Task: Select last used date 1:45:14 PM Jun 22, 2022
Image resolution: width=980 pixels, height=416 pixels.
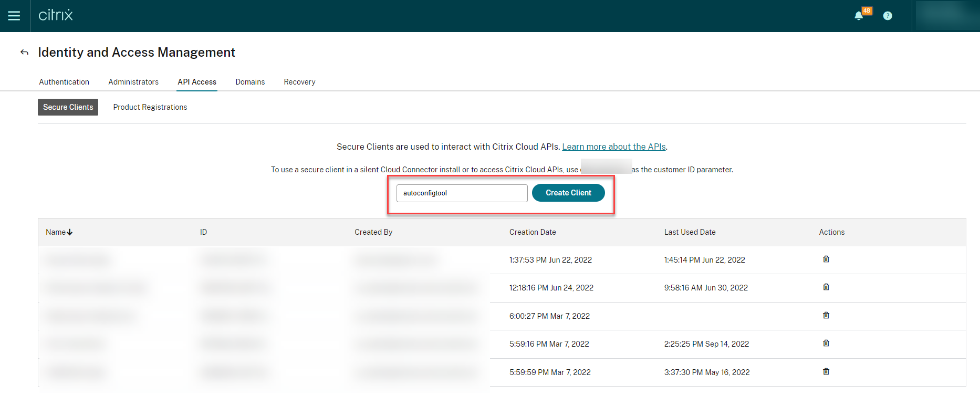Action: tap(704, 260)
